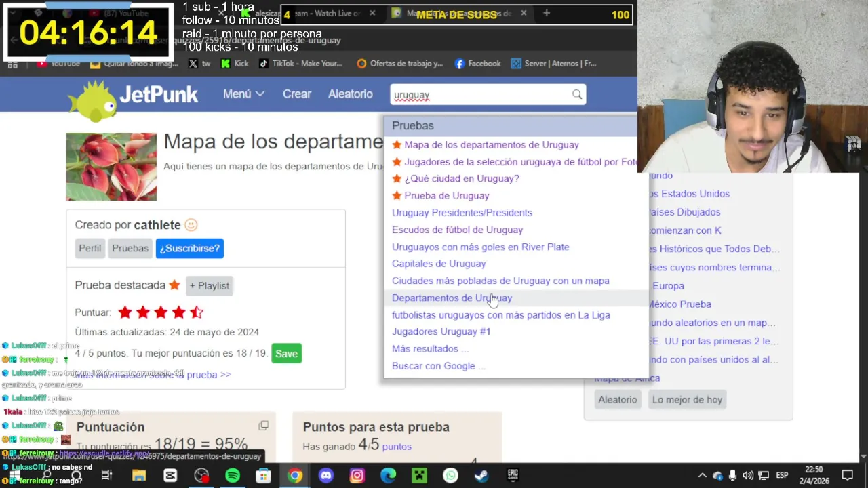Expand the Menú dropdown
The image size is (868, 488).
pyautogui.click(x=243, y=94)
